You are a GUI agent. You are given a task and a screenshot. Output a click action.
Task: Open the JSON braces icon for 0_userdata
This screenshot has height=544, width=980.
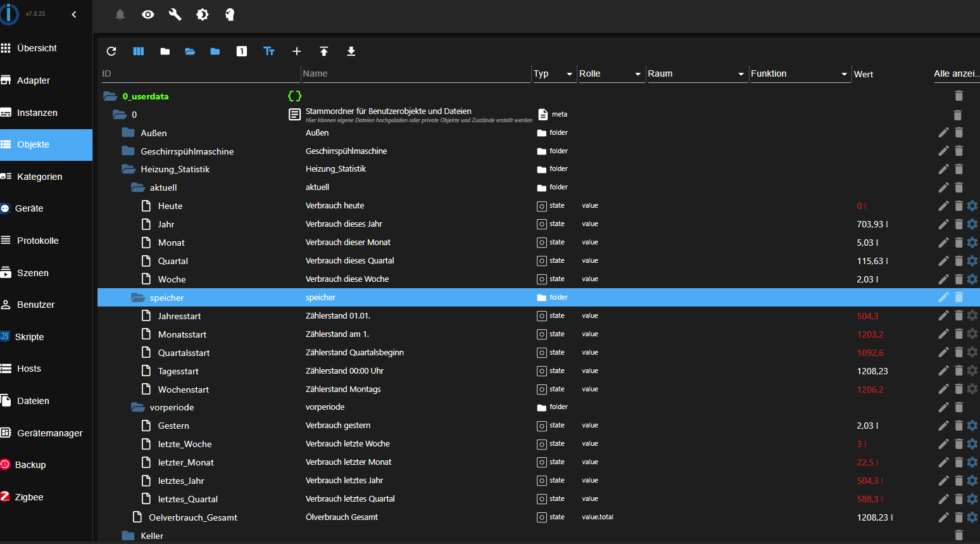(x=294, y=96)
